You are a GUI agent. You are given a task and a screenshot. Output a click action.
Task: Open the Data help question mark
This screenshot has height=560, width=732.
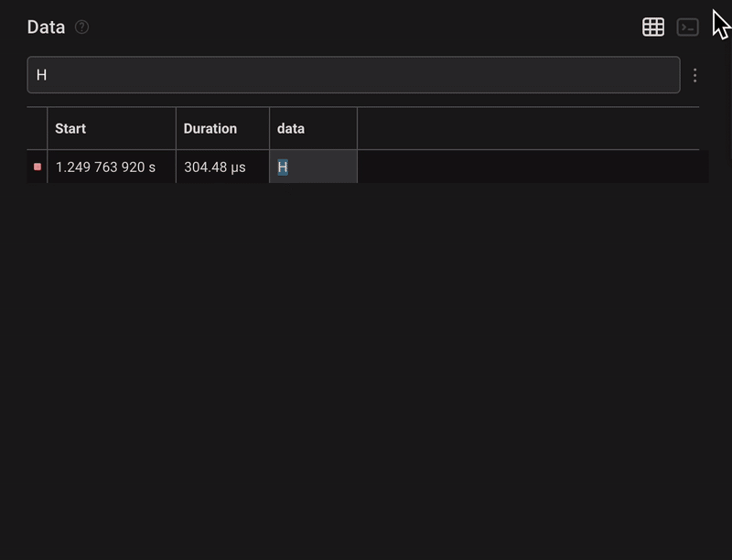coord(81,27)
